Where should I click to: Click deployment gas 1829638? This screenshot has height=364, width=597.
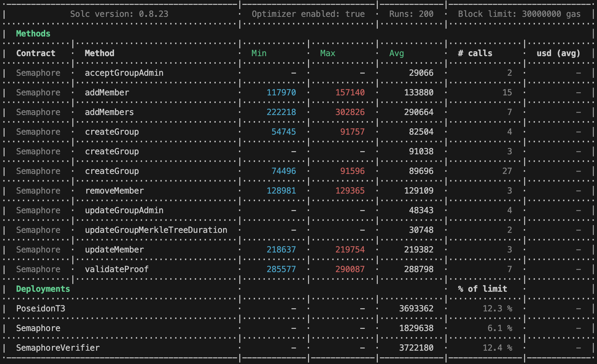[416, 328]
